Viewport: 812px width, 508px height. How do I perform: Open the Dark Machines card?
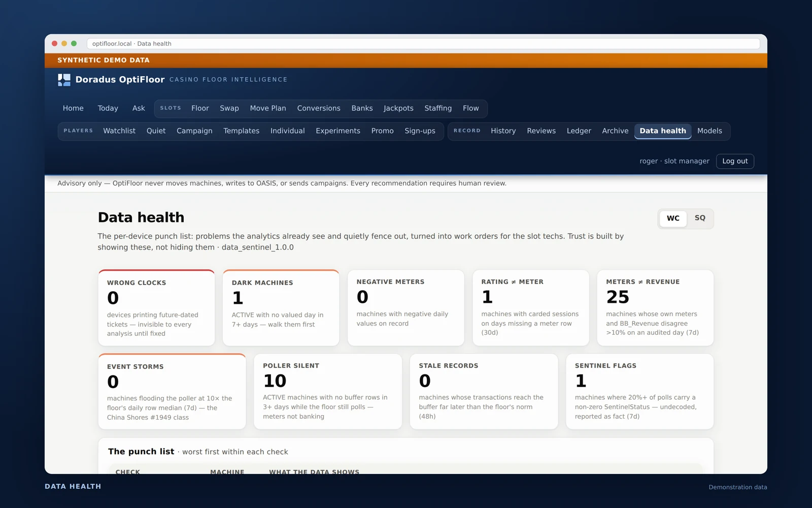point(281,308)
